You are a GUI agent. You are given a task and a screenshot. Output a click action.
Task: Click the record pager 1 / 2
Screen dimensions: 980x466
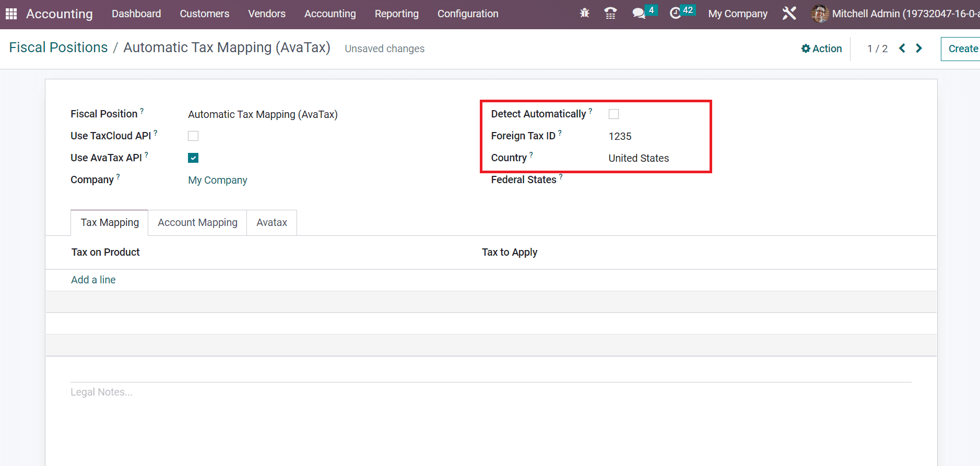tap(877, 49)
